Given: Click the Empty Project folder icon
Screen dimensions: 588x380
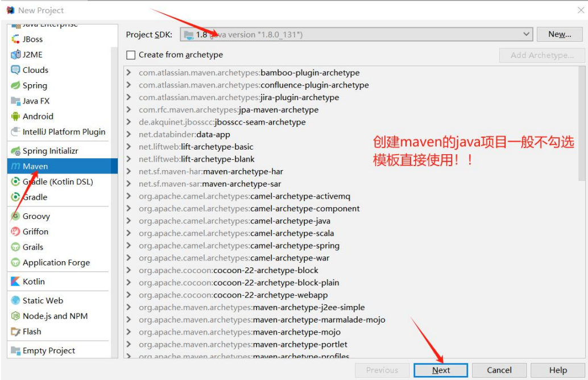Looking at the screenshot, I should coord(15,351).
